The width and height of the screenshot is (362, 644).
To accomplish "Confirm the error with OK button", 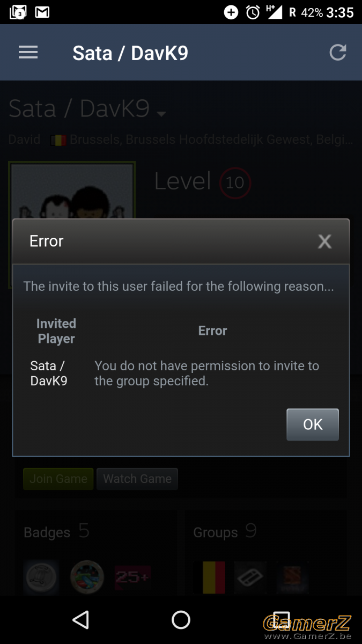I will pos(313,425).
